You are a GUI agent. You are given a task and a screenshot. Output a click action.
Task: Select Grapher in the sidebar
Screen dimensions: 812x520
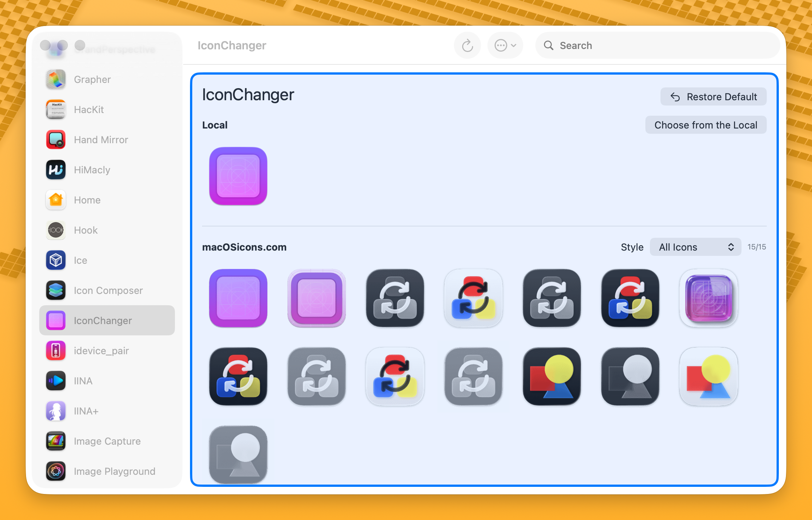pyautogui.click(x=92, y=80)
